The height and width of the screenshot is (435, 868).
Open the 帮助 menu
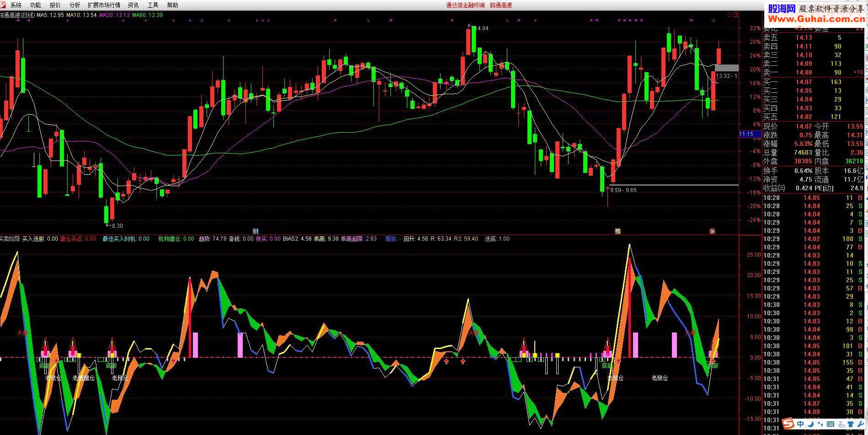[172, 5]
